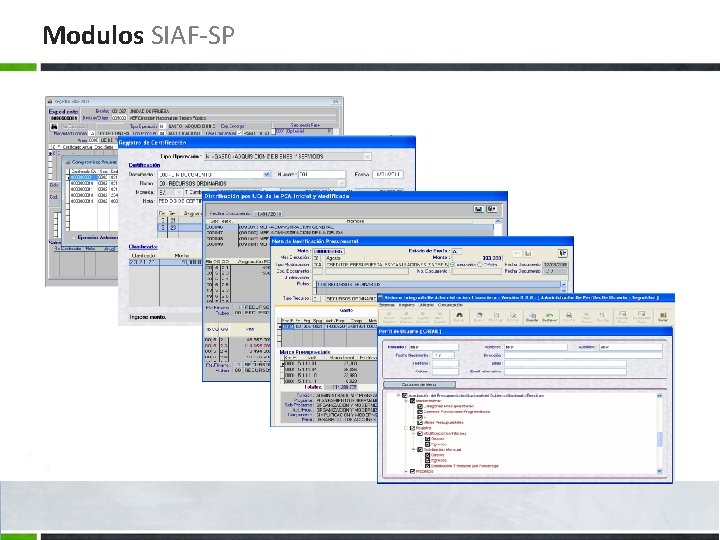The image size is (720, 540).
Task: Toggle the root module checkbox in the Perfil de Usuario tree
Action: point(405,395)
